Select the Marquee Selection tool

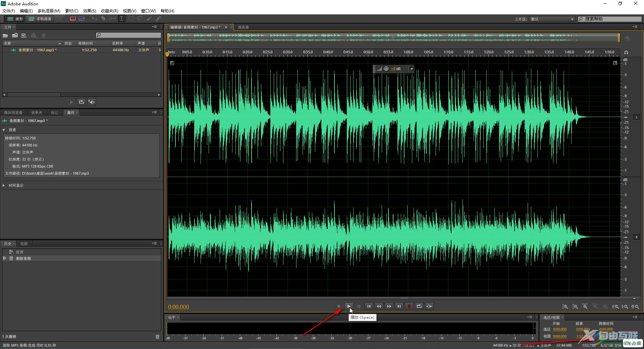131,19
